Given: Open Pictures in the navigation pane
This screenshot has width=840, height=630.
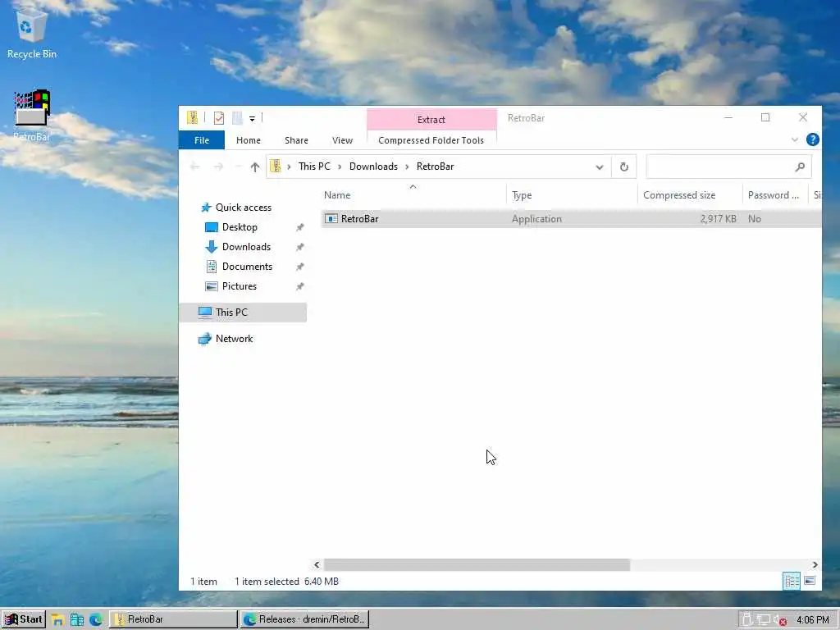Looking at the screenshot, I should tap(239, 286).
